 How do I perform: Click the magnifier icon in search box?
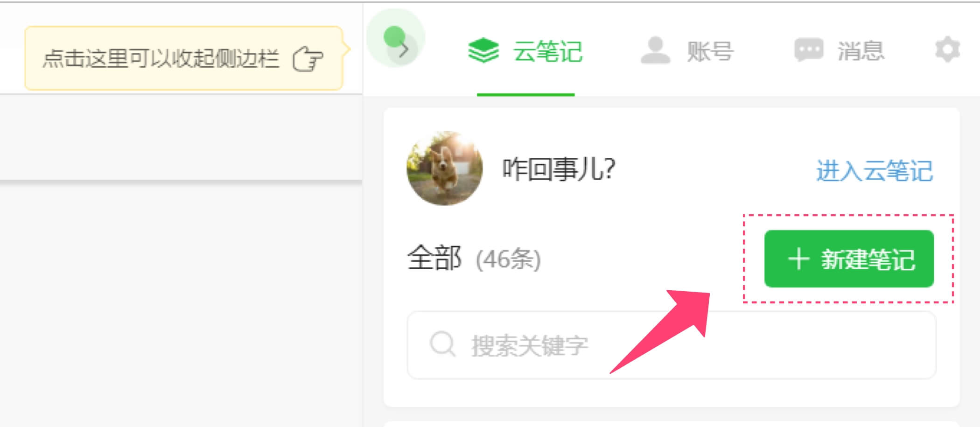pos(442,344)
